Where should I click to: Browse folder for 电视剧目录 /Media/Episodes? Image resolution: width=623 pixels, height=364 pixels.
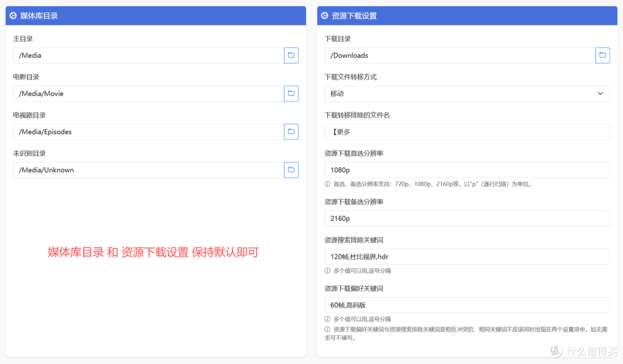(x=291, y=132)
